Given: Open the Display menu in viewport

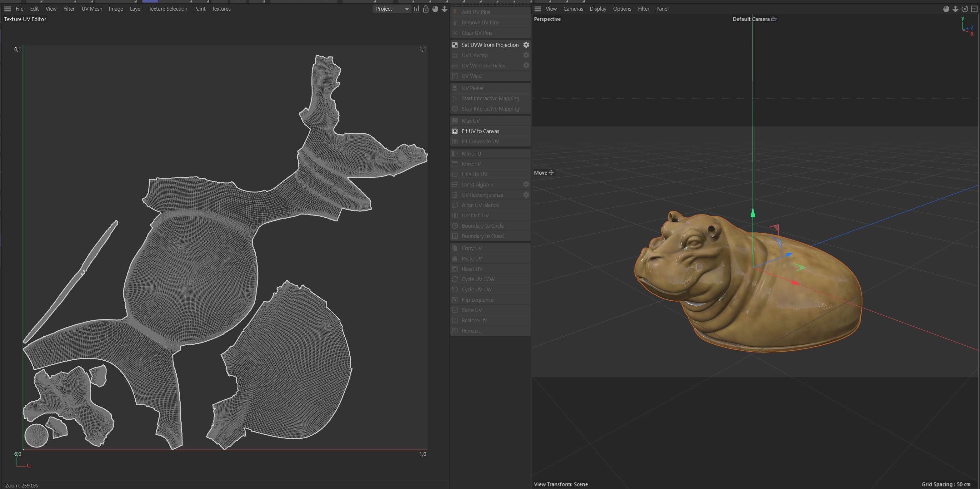Looking at the screenshot, I should click(x=598, y=9).
